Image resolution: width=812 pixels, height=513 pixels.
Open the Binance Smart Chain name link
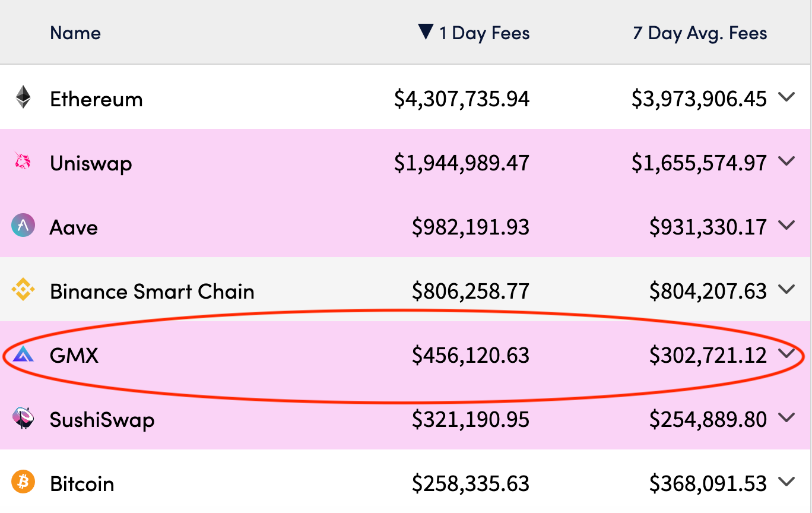coord(152,292)
